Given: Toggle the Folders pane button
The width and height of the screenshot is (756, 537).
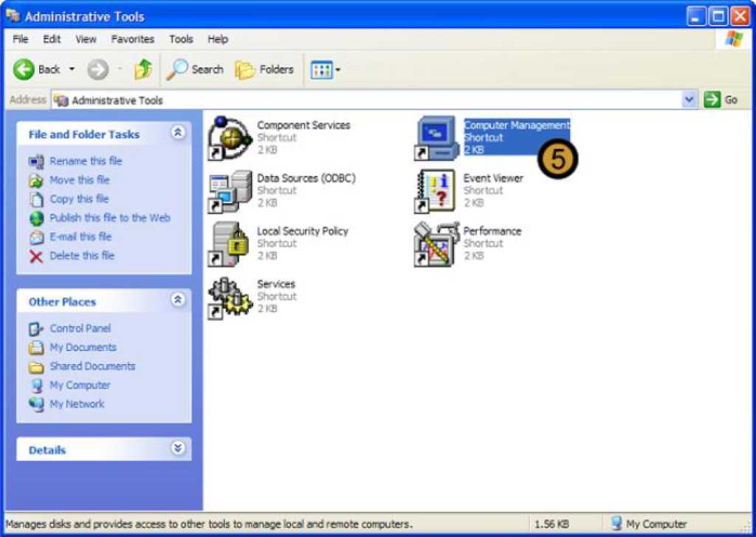Looking at the screenshot, I should click(264, 69).
